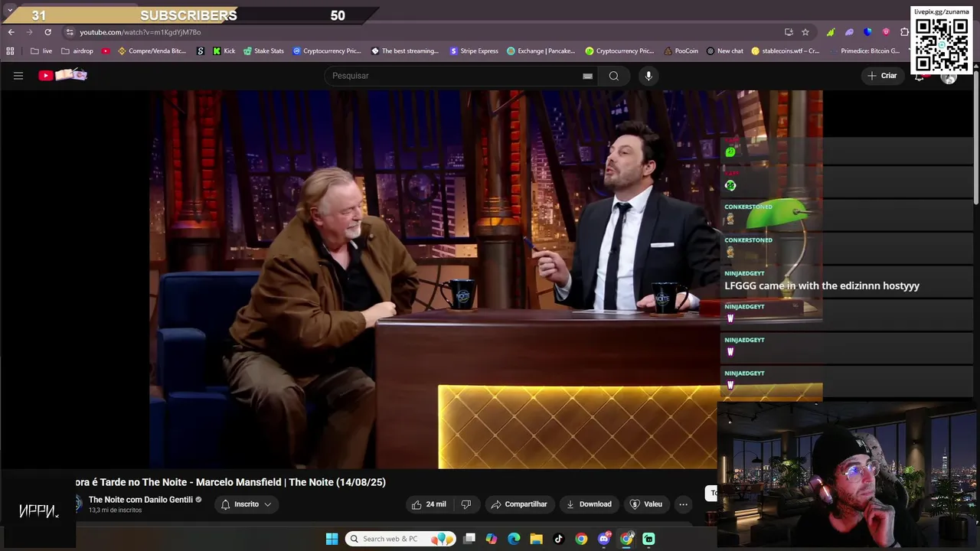Image resolution: width=980 pixels, height=551 pixels.
Task: Open the stablecoins.wtf bookmark
Action: 786,51
